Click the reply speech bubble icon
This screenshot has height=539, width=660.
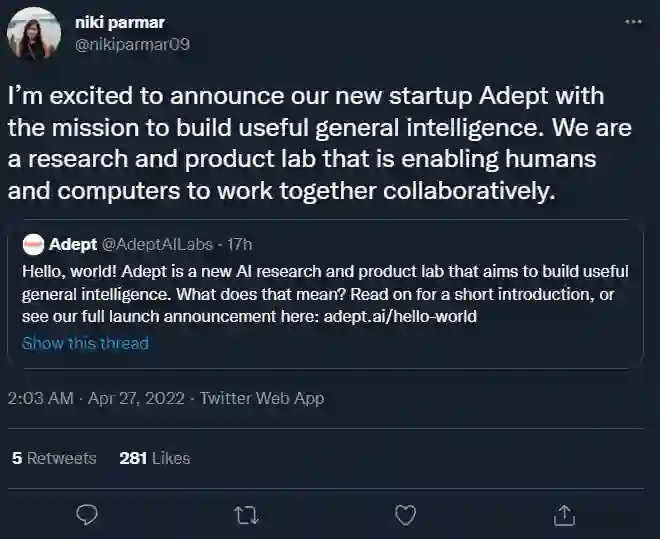pos(87,514)
